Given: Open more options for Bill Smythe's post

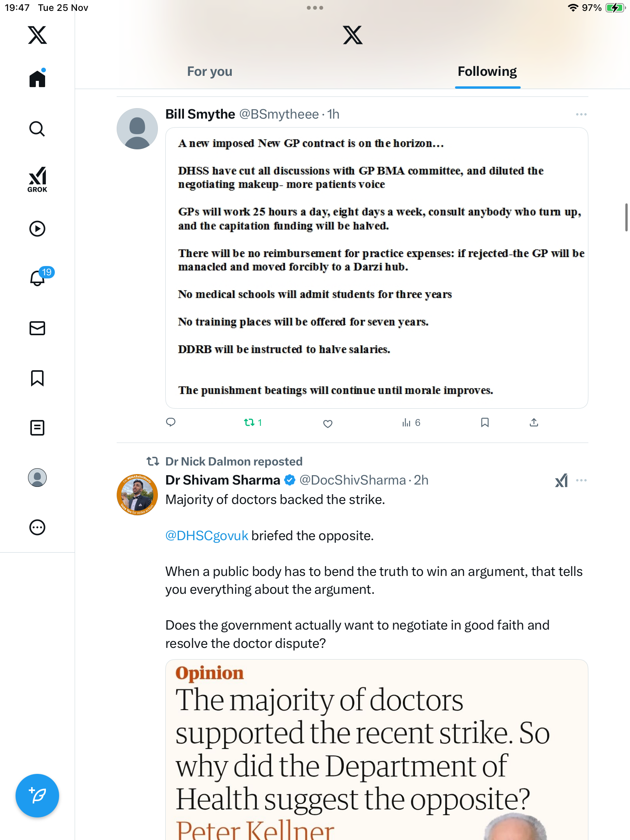Looking at the screenshot, I should (581, 114).
